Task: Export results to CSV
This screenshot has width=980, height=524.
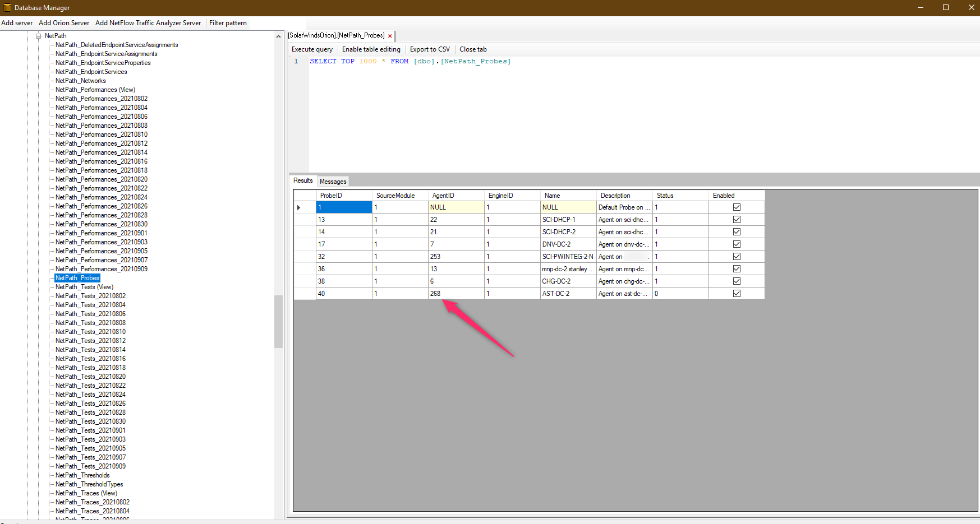Action: click(430, 49)
